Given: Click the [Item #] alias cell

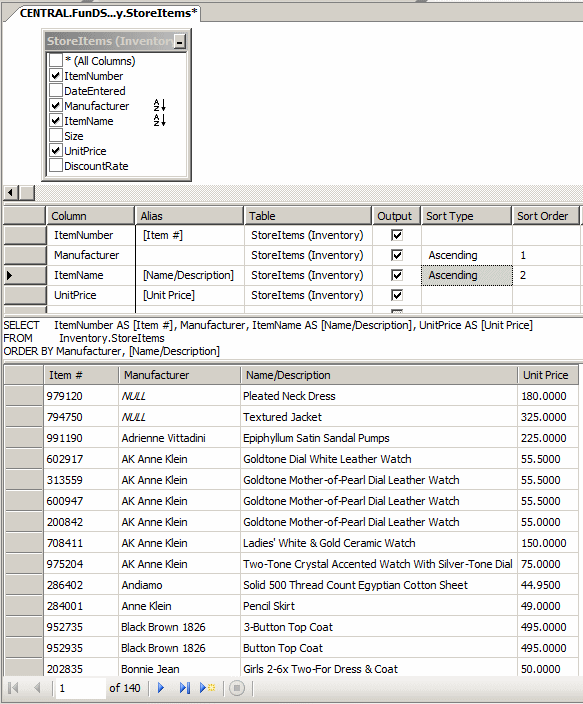Looking at the screenshot, I should pos(189,235).
